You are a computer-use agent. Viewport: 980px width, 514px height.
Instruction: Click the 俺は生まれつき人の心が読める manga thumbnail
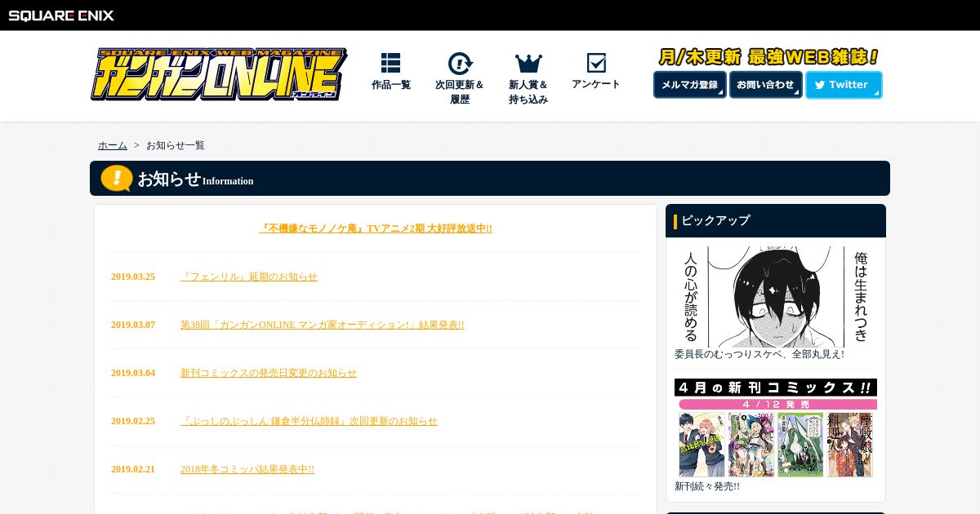776,297
